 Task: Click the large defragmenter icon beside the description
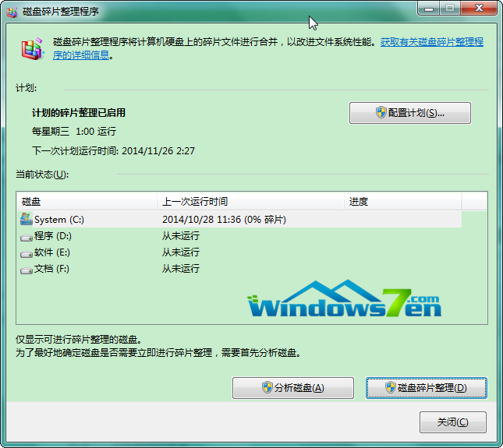[x=32, y=49]
